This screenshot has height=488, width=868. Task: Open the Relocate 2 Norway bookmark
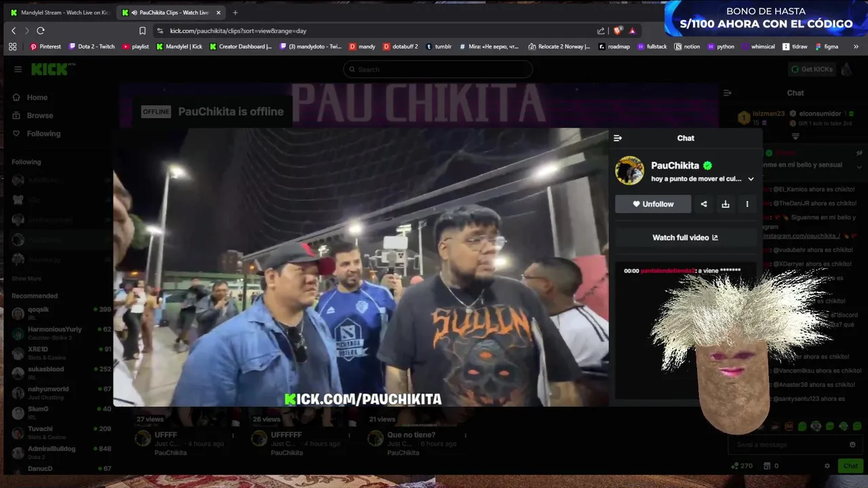[559, 47]
